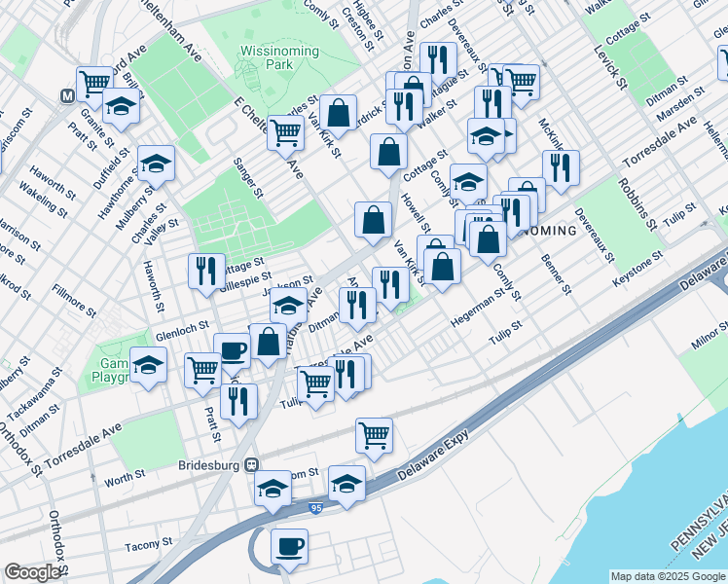Image resolution: width=728 pixels, height=584 pixels.
Task: Click the Marsden St label
Action: pos(681,103)
